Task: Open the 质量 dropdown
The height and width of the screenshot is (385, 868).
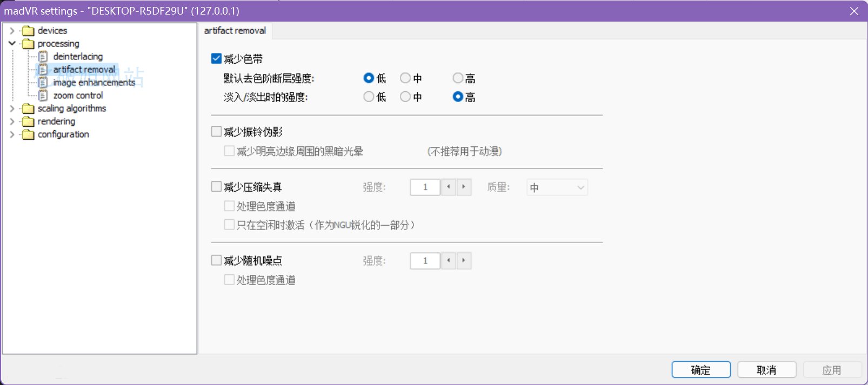Action: 557,187
